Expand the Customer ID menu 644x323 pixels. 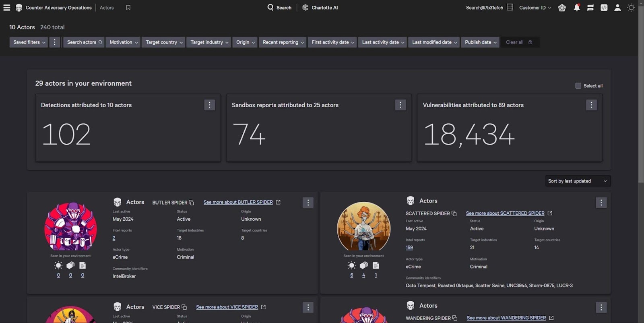click(535, 8)
